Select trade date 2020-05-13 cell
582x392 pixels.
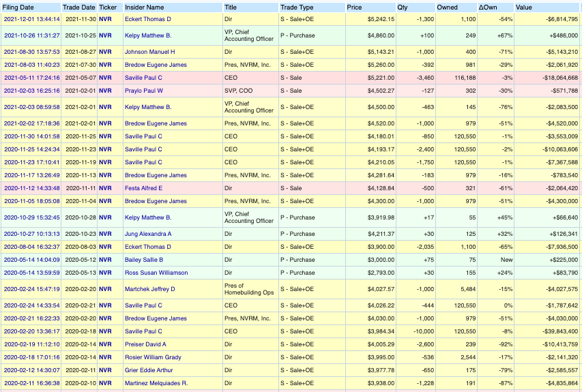tap(79, 273)
